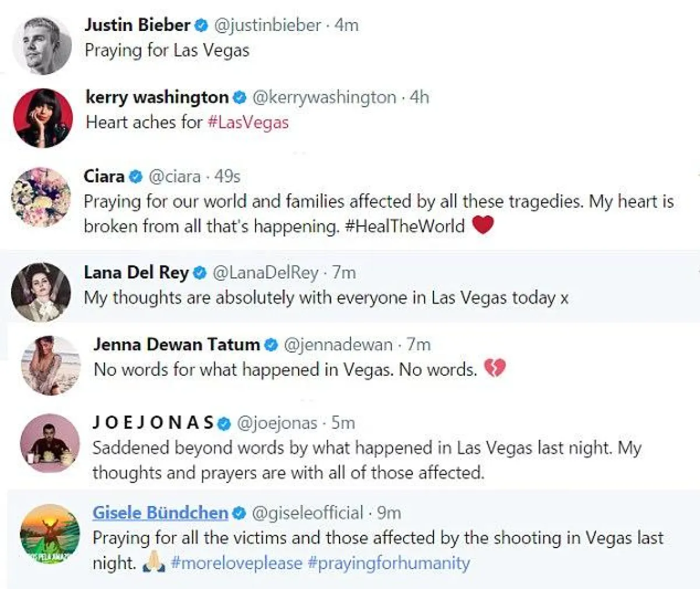Viewport: 700px width, 589px height.
Task: Open the #prayingforhumanity hashtag
Action: tap(388, 563)
